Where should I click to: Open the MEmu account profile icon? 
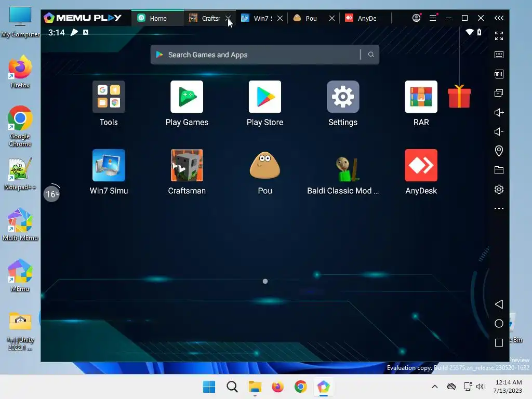[x=416, y=18]
